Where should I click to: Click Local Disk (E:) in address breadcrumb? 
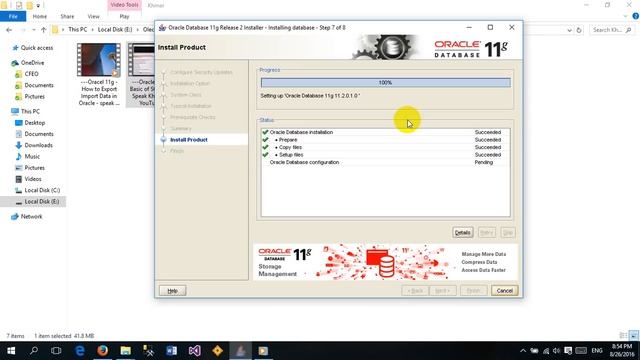115,30
